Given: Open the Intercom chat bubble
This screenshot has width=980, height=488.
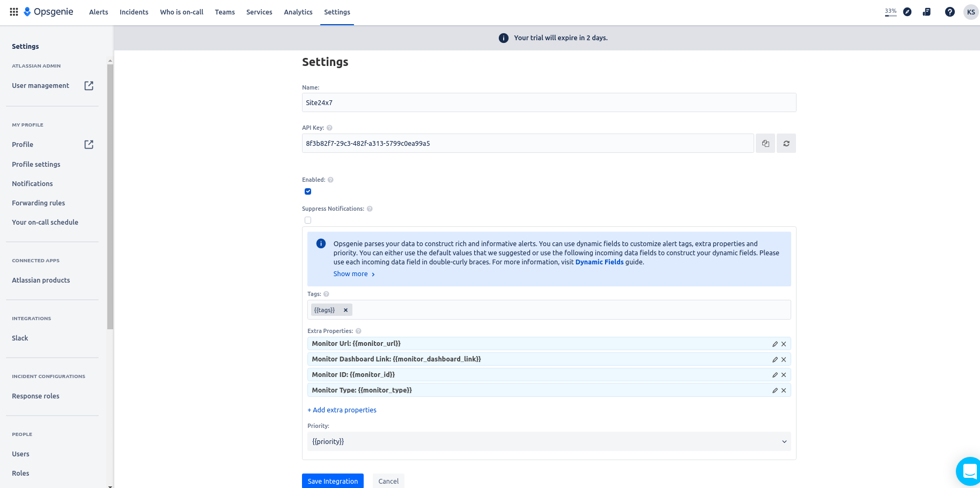Looking at the screenshot, I should click(x=969, y=471).
